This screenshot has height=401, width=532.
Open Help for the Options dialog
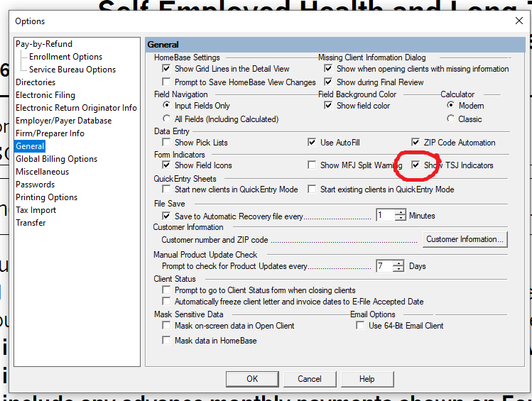tap(367, 379)
